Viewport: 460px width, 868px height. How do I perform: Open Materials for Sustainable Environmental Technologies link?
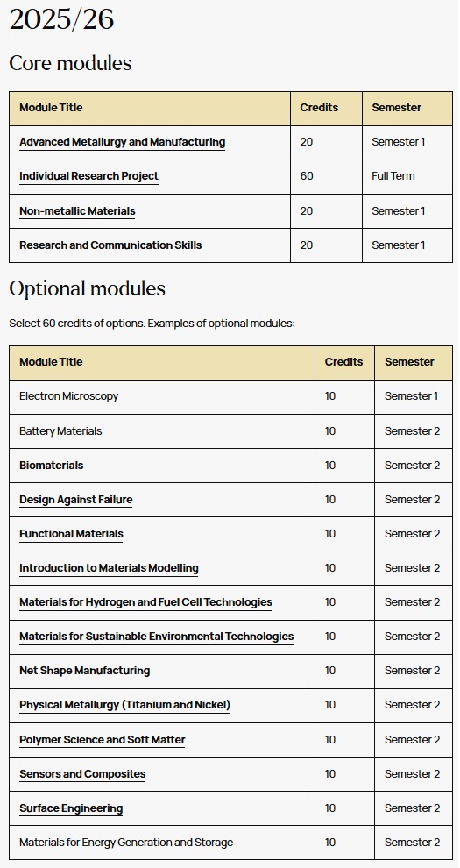(157, 637)
